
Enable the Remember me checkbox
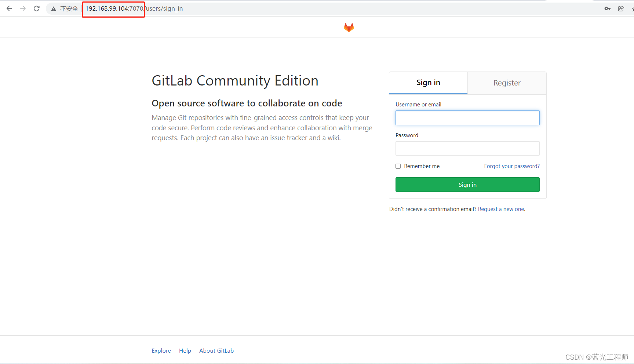point(398,166)
